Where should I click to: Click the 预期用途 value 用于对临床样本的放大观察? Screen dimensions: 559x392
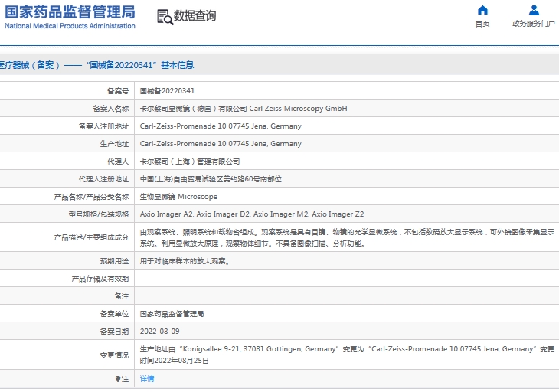coord(185,261)
